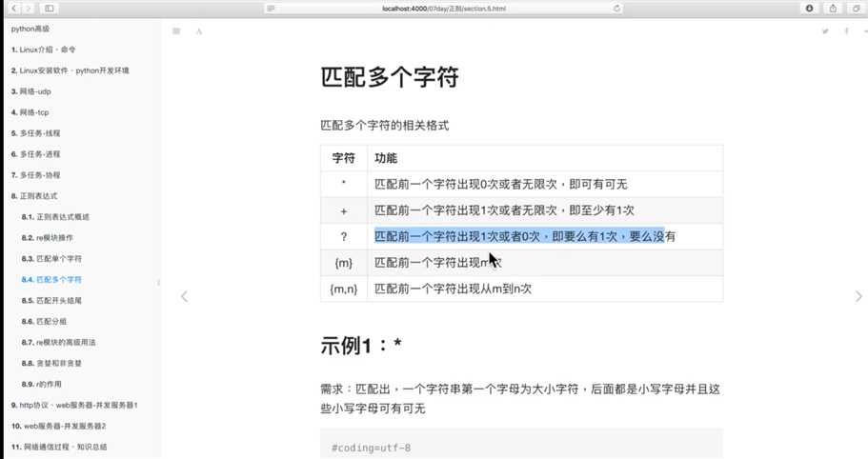Open the python高级 book title link

coord(30,29)
